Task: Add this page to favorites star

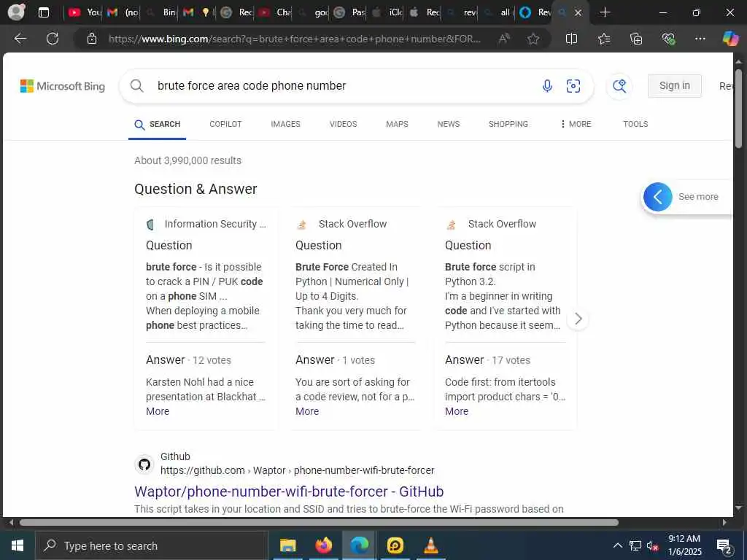Action: click(x=533, y=39)
